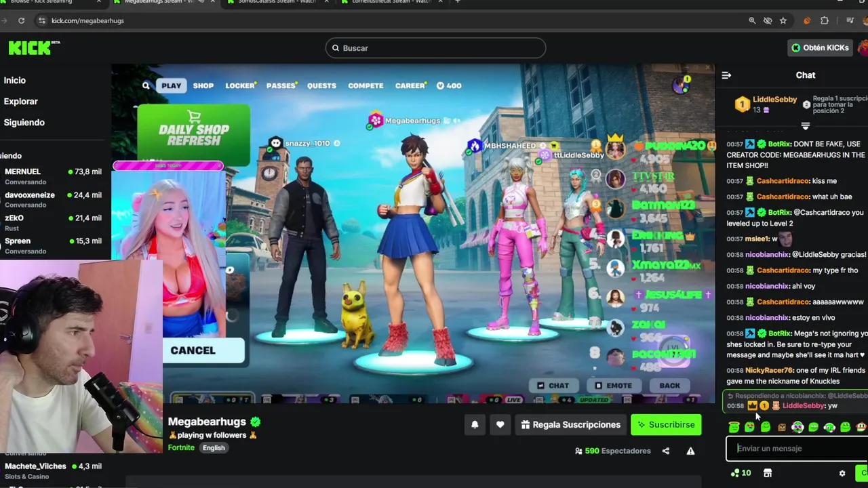Switch to the corneliusthecat Stream browser tab
868x488 pixels.
[392, 3]
